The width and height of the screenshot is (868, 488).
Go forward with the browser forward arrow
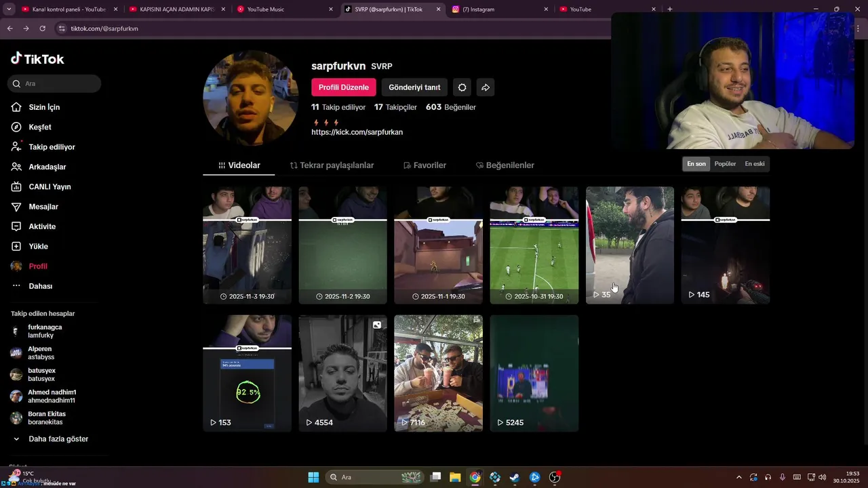26,28
